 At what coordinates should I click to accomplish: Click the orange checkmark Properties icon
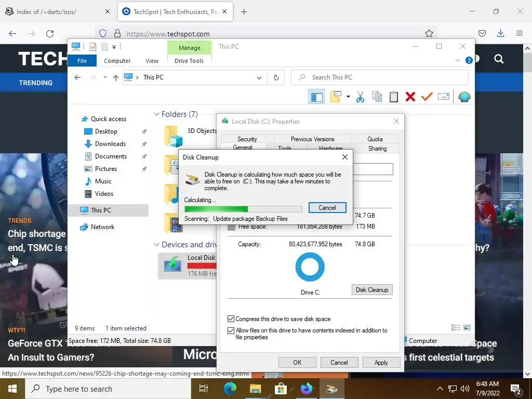point(427,97)
